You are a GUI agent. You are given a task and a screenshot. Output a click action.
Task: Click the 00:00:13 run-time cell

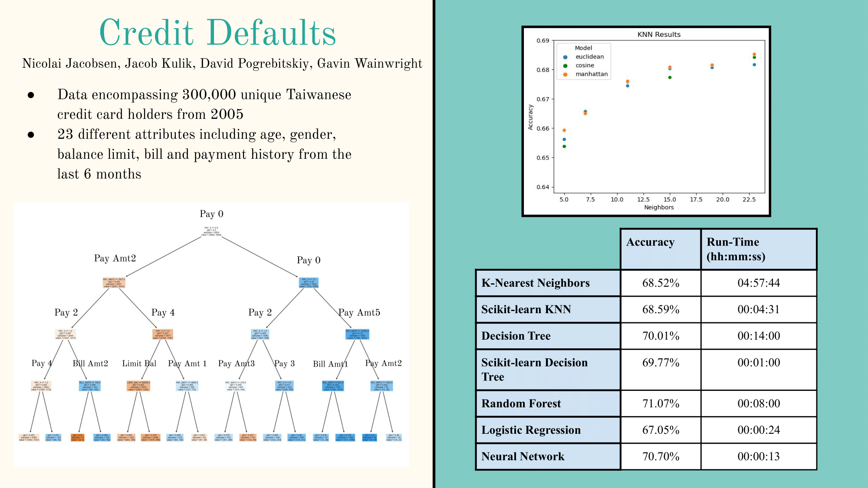[759, 456]
